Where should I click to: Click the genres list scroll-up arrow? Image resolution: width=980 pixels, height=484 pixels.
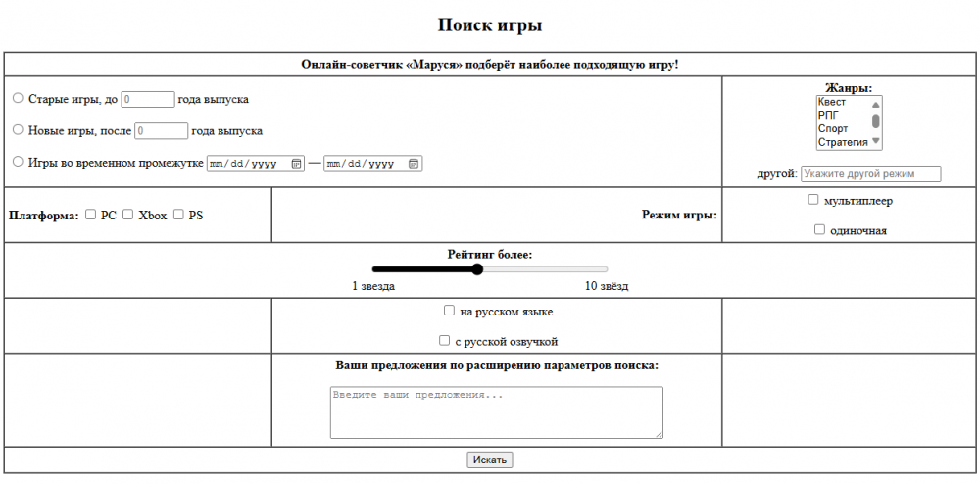tap(875, 105)
